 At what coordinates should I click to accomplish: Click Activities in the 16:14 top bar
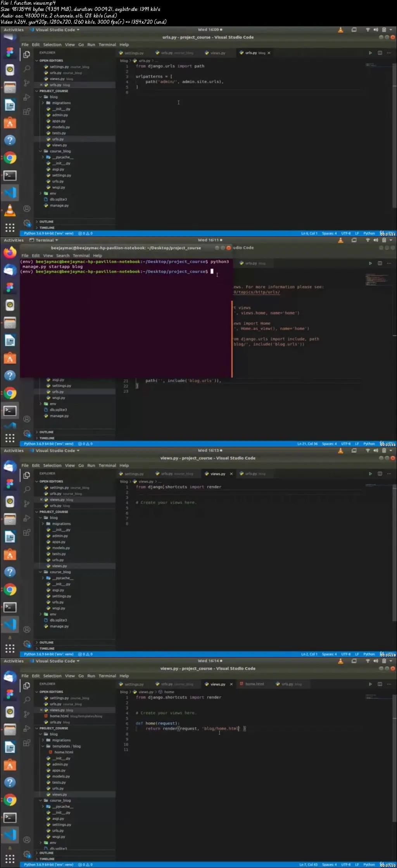pos(14,661)
